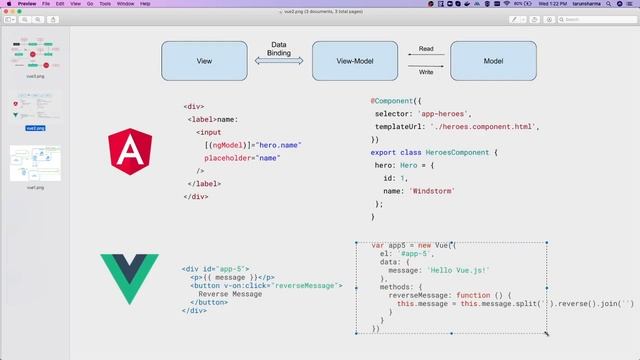The height and width of the screenshot is (360, 640).
Task: Click the battery status in menu bar
Action: tap(523, 4)
